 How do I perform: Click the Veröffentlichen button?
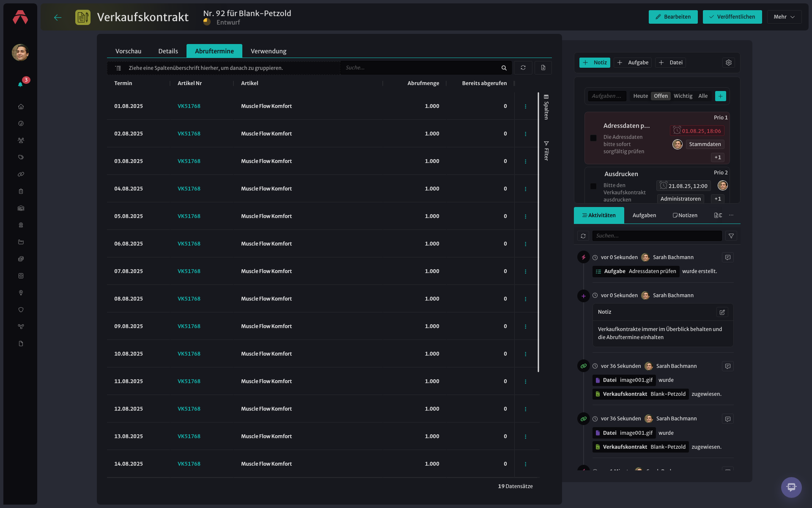(732, 17)
